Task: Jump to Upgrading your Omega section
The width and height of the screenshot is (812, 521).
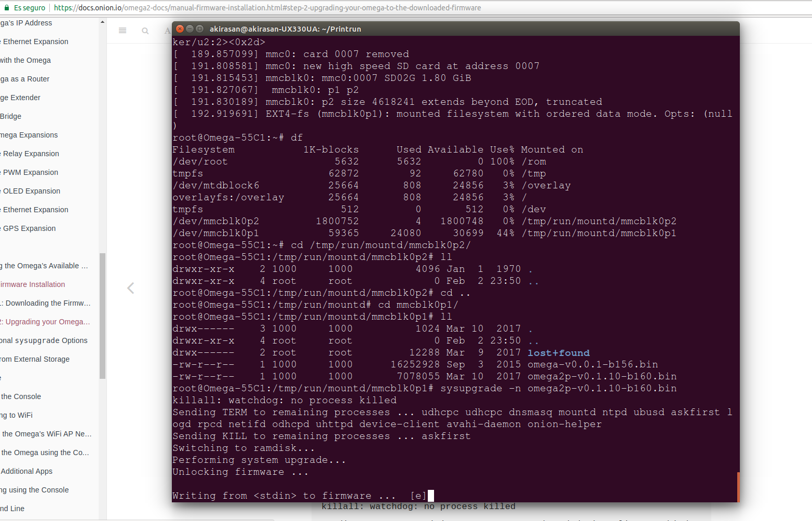Action: (x=45, y=322)
